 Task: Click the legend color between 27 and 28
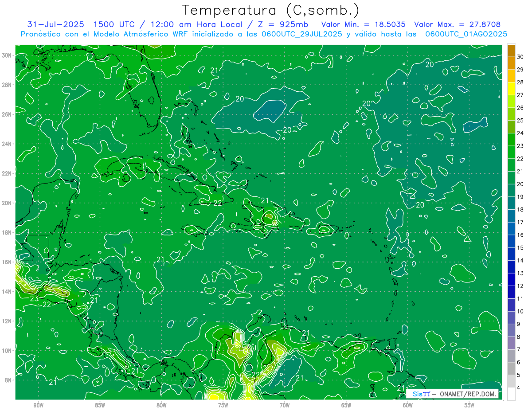pos(511,89)
